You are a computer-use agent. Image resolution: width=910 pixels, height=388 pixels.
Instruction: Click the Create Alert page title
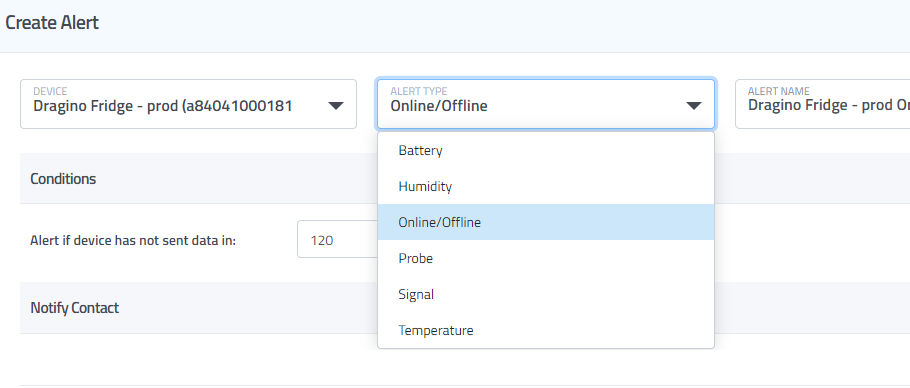[x=52, y=23]
